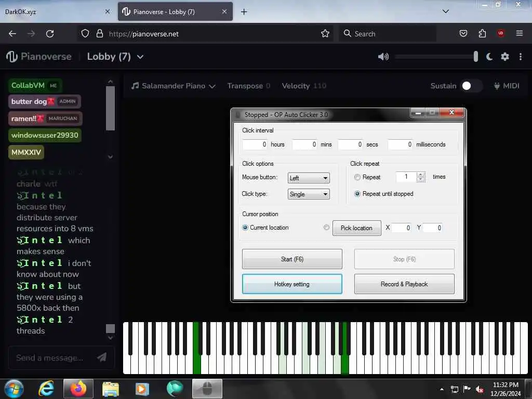Mute volume using speaker icon
This screenshot has height=399, width=532.
(x=383, y=57)
